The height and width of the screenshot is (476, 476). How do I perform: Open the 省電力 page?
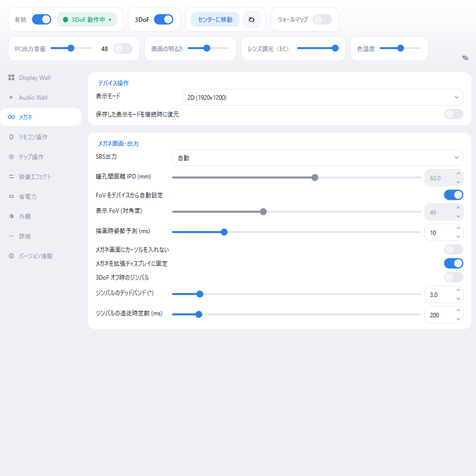[41, 197]
